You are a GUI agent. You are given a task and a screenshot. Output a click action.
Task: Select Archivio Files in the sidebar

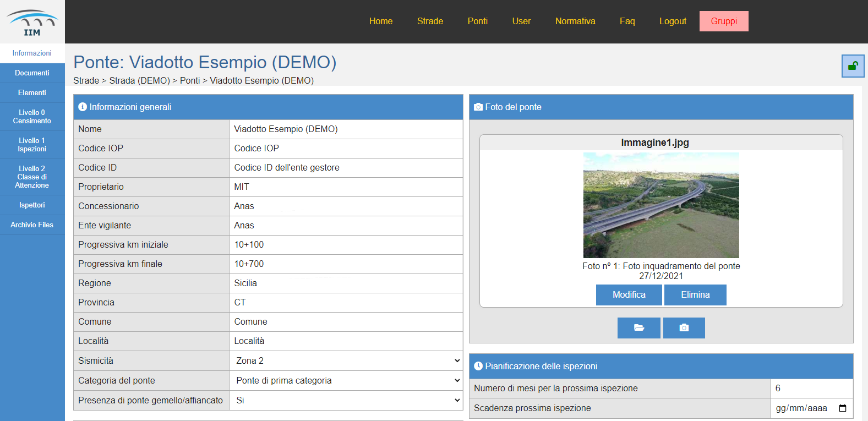coord(32,225)
